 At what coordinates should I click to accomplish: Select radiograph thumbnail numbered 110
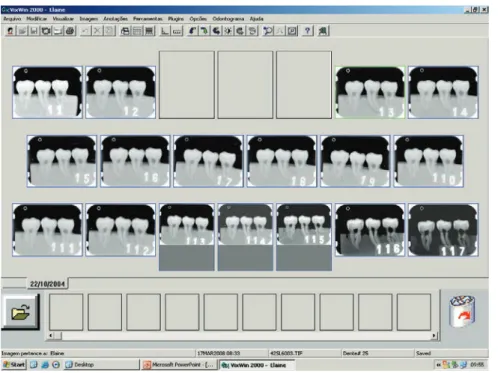pyautogui.click(x=429, y=161)
